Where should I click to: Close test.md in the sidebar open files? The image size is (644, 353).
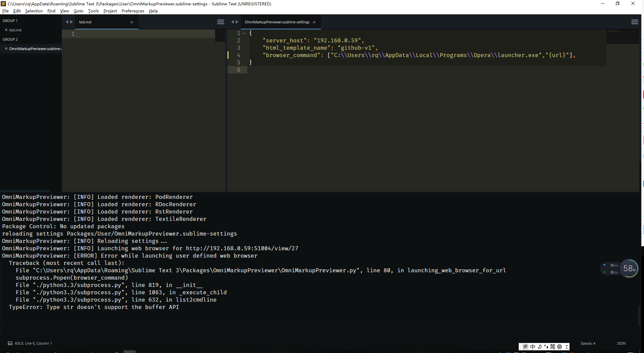pos(6,30)
